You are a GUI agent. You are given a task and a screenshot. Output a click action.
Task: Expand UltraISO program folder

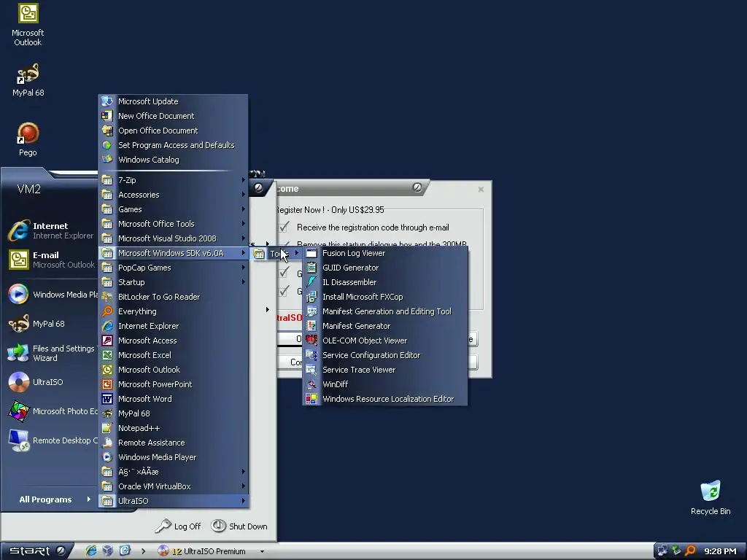(x=174, y=501)
